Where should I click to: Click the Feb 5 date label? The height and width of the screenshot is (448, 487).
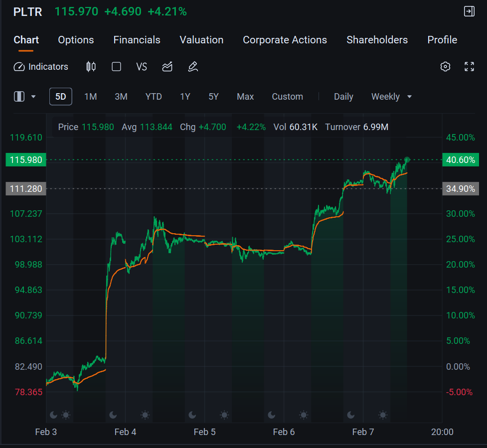coord(204,432)
